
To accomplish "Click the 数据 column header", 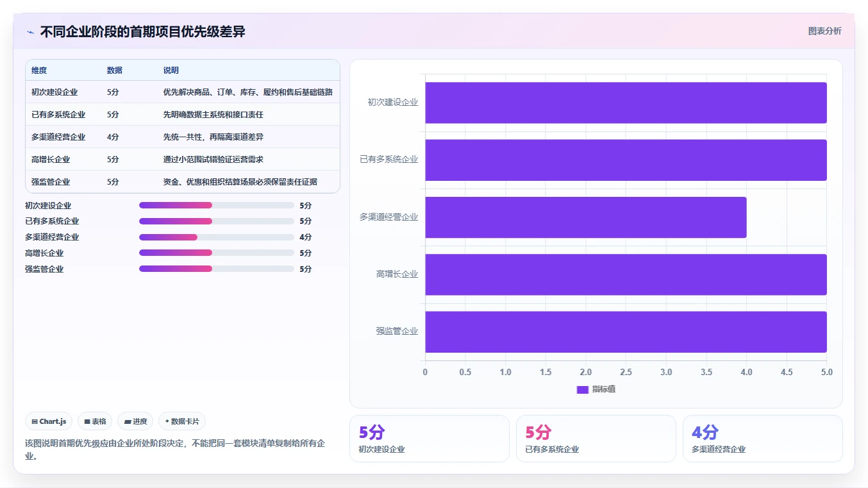I will [x=115, y=71].
